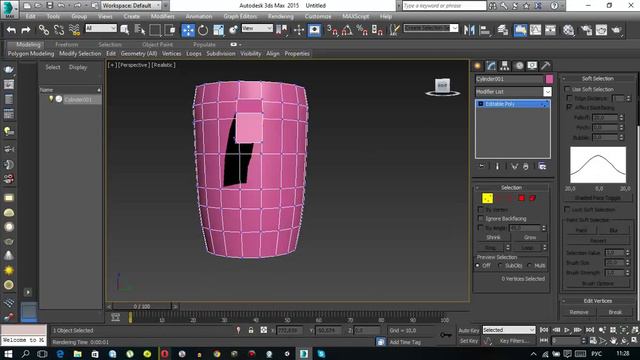Viewport: 640px width, 360px height.
Task: Click the time slider 0 / 100 handle
Action: pyautogui.click(x=142, y=306)
